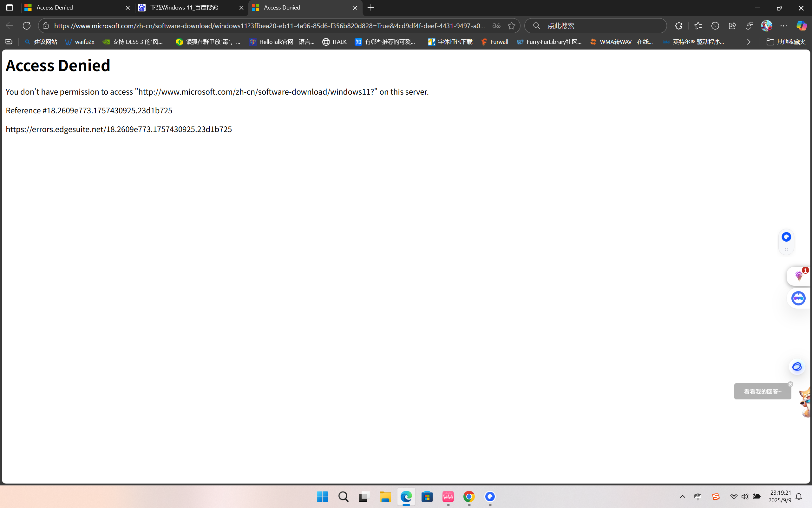This screenshot has width=812, height=508.
Task: Open the 其他收藏夹 folder
Action: coord(786,42)
